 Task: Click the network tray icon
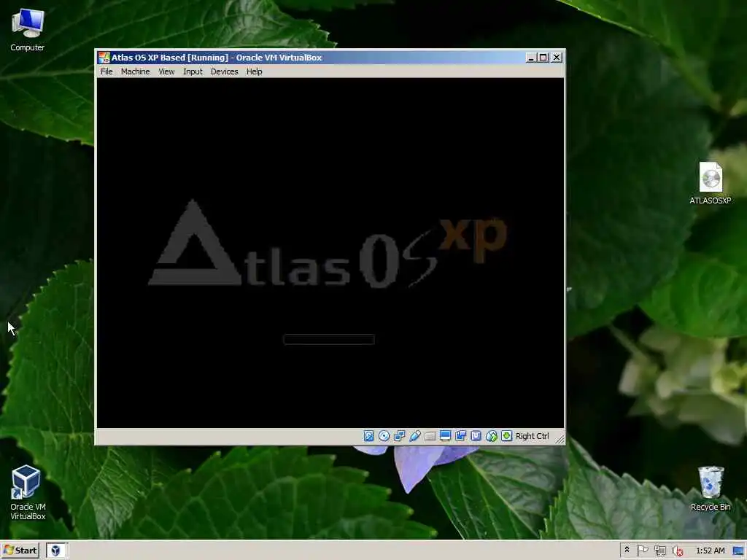[659, 551]
